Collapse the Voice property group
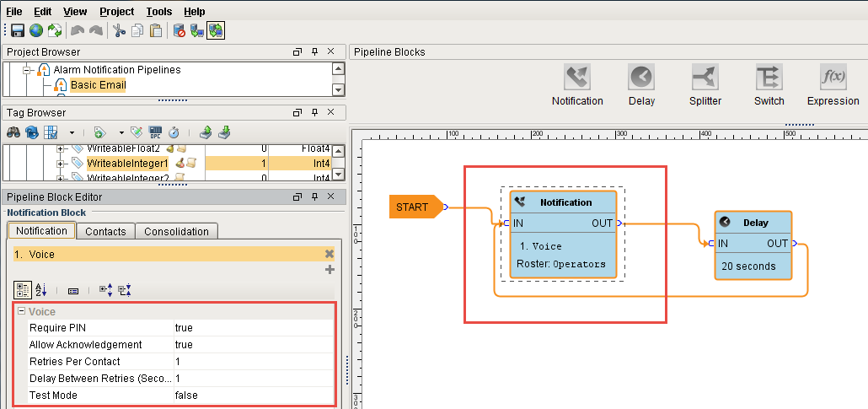Screen dimensions: 868x409 (21, 312)
